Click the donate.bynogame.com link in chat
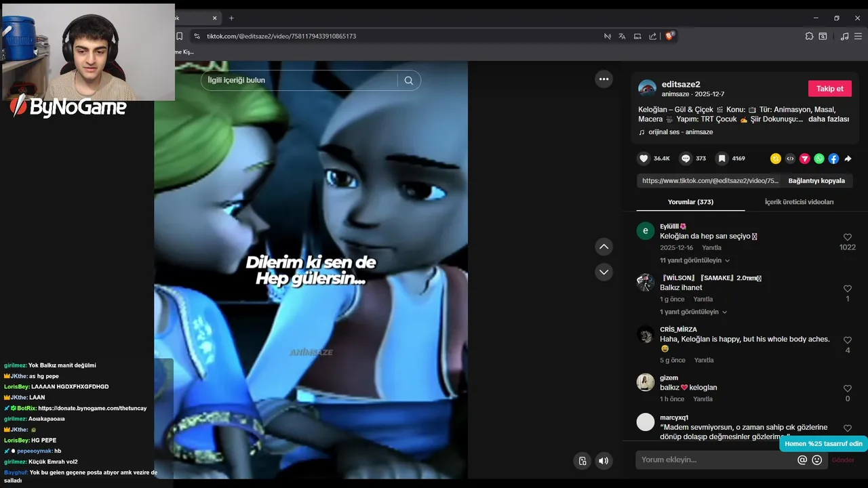 point(92,408)
